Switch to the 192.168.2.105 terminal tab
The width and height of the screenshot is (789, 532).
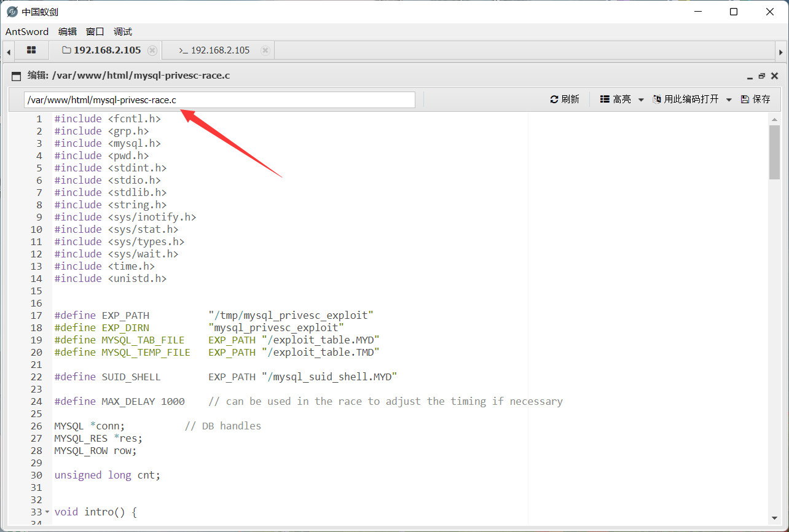[x=214, y=50]
